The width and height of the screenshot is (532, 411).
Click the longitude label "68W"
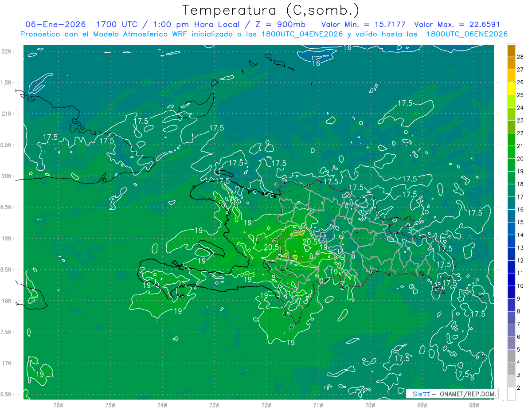coord(474,405)
